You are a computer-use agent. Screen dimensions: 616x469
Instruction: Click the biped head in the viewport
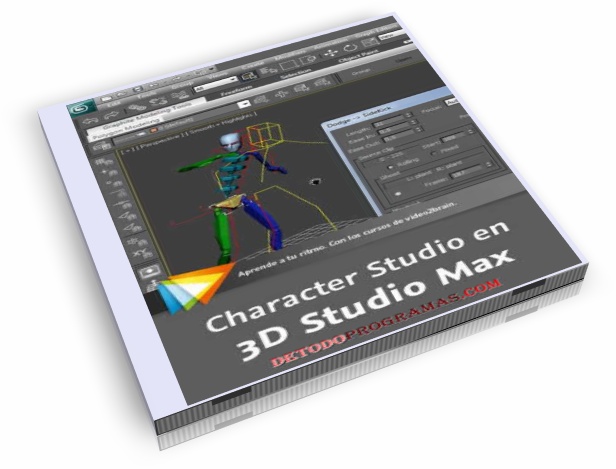point(231,142)
